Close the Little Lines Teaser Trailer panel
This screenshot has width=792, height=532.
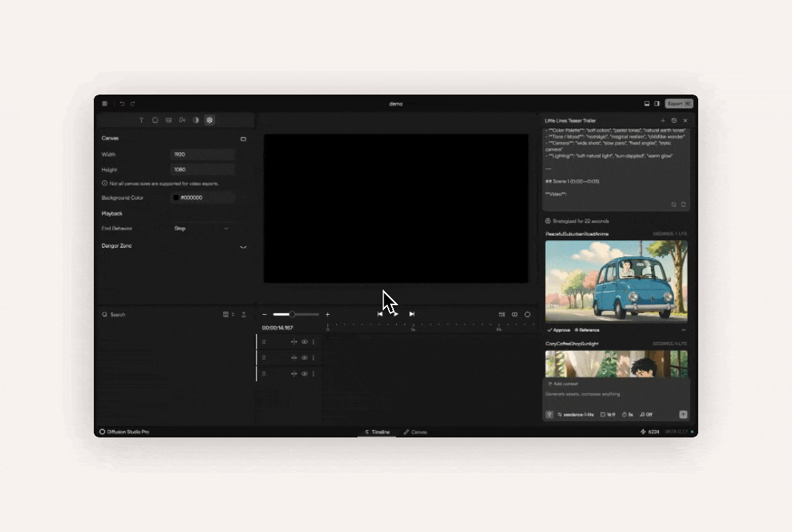(686, 120)
